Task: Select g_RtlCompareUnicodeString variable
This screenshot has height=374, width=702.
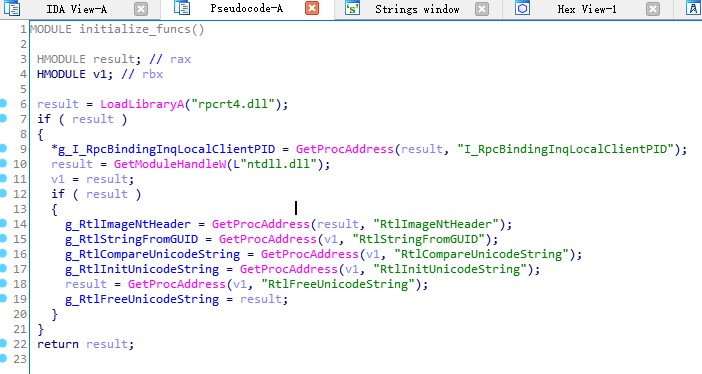Action: (153, 254)
